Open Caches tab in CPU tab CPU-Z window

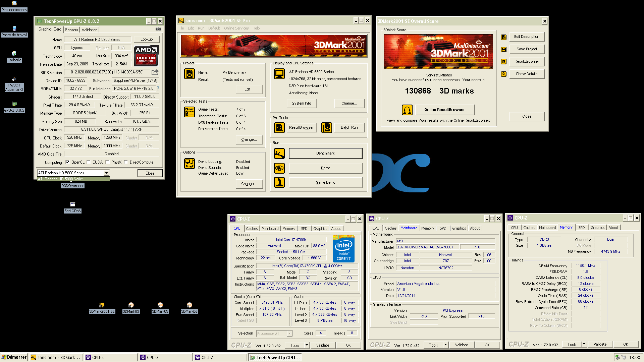[x=252, y=229]
